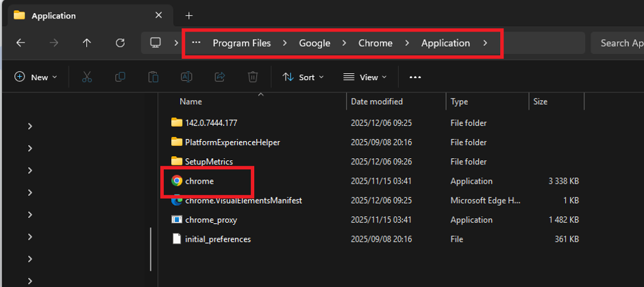Click the navigation pane scrollbar
Viewport: 644px width, 287px height.
(151, 249)
